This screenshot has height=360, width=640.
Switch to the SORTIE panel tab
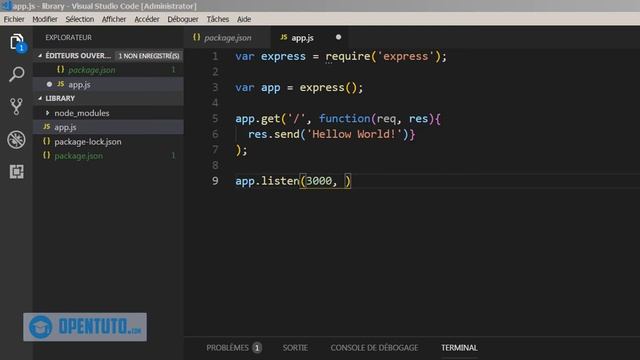coord(295,348)
